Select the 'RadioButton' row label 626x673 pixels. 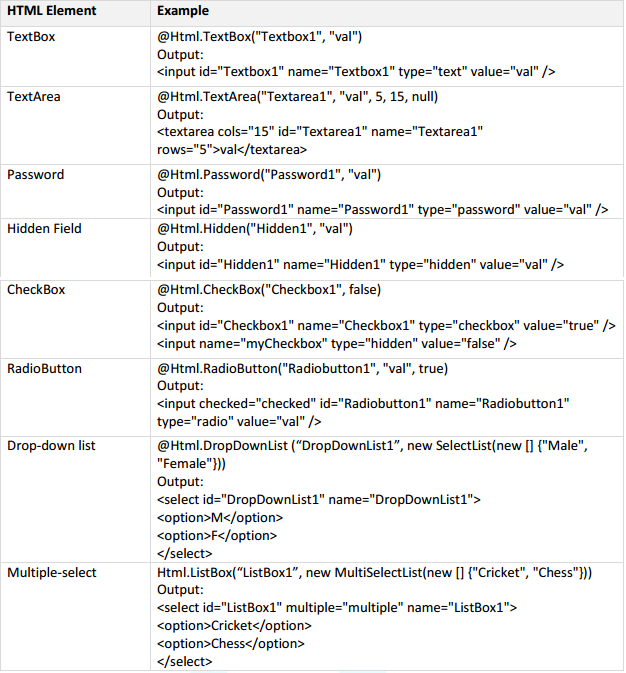pyautogui.click(x=44, y=369)
